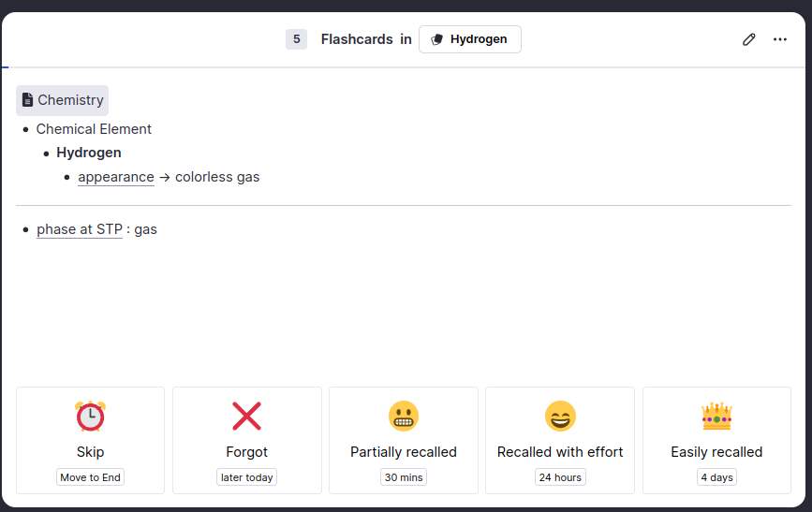The height and width of the screenshot is (512, 812).
Task: Open the three-dots more options menu
Action: click(x=780, y=39)
